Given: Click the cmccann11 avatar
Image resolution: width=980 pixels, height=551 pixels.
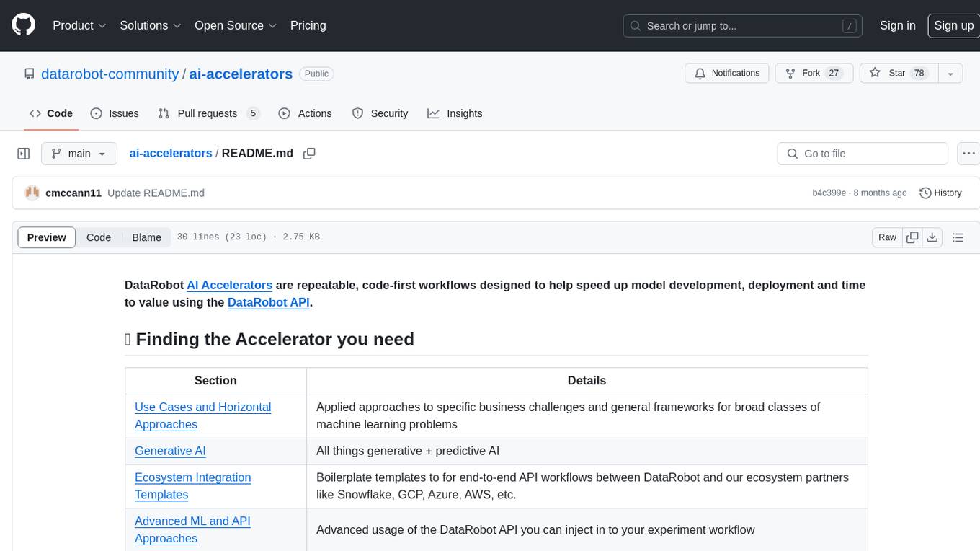Looking at the screenshot, I should [x=32, y=193].
